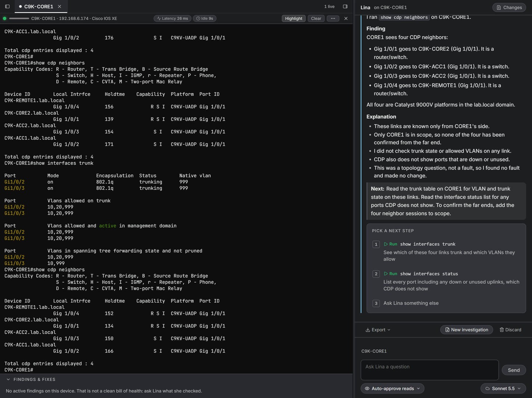The image size is (532, 398).
Task: Click the connection progress bar in header
Action: point(19,18)
